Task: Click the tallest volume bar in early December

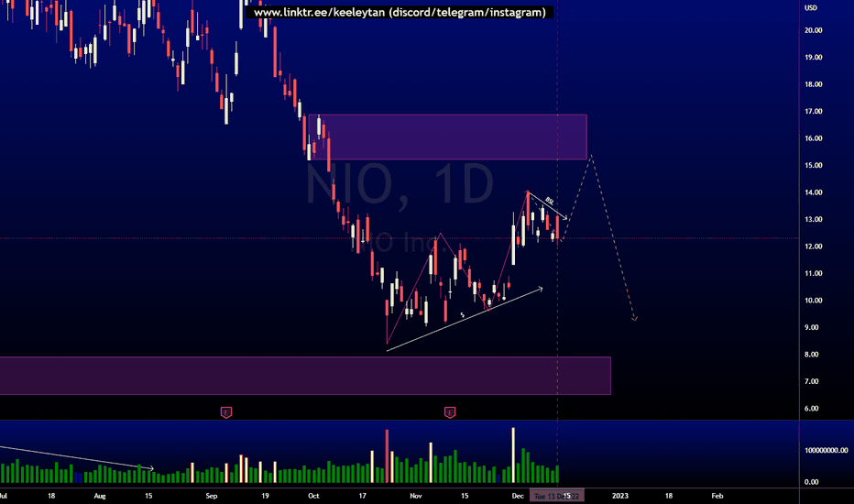Action: pyautogui.click(x=513, y=455)
